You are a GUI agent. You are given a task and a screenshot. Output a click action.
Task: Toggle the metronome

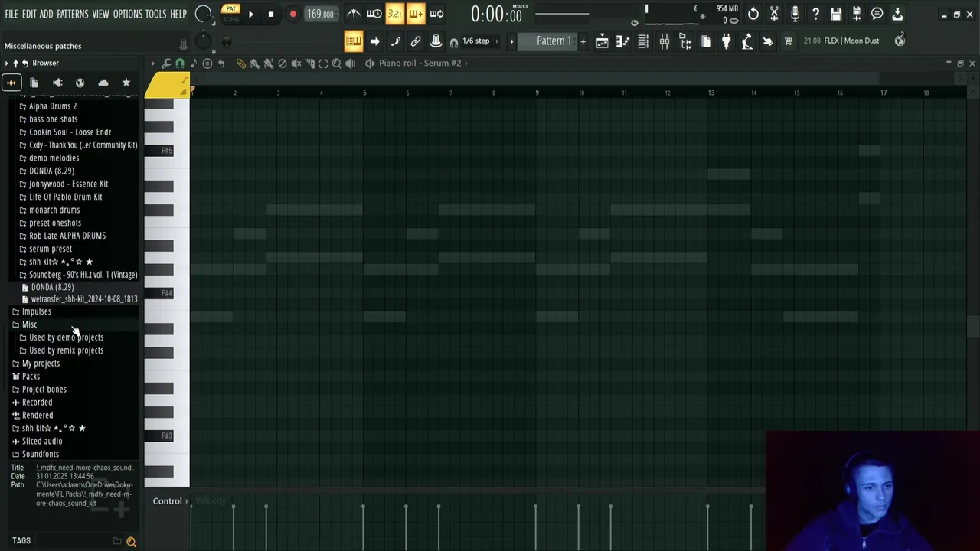coord(354,14)
